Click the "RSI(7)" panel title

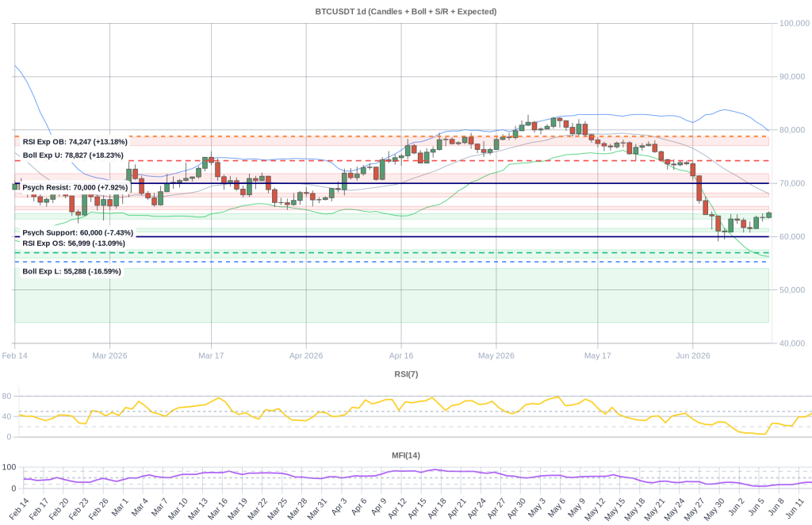406,374
